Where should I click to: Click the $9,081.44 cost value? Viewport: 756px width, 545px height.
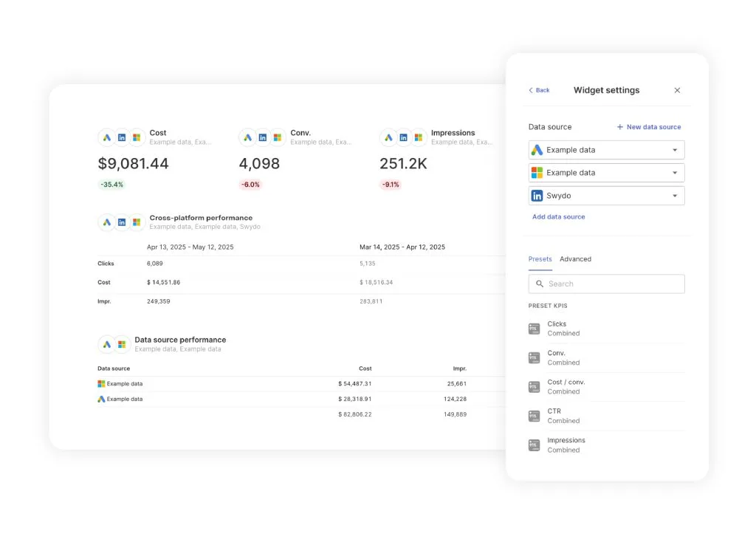click(x=133, y=164)
